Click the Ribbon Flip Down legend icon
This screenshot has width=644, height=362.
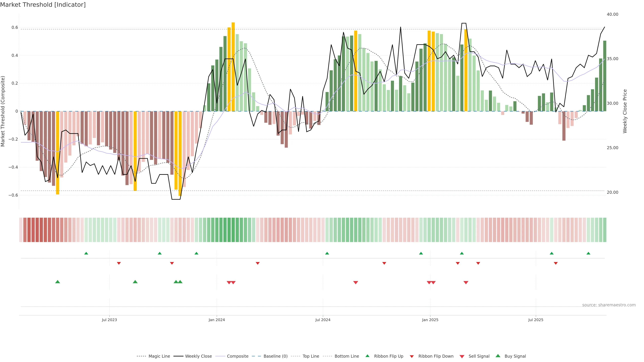click(412, 356)
